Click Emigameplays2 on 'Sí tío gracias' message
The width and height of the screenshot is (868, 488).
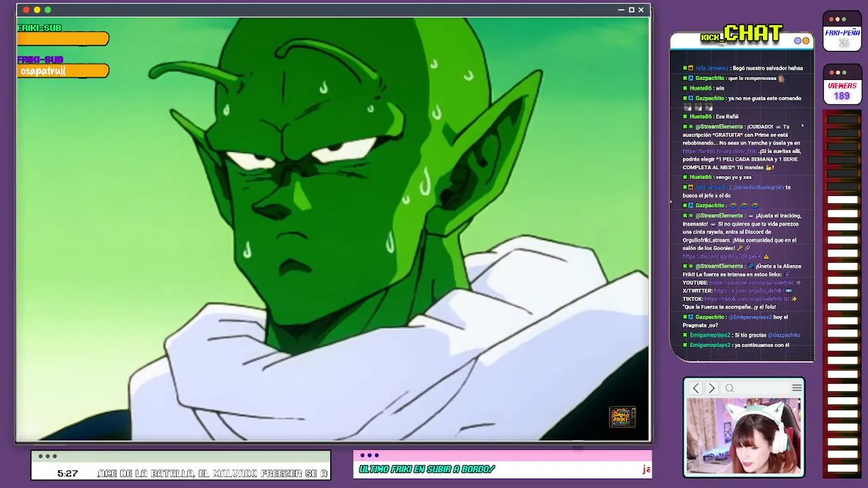[710, 335]
